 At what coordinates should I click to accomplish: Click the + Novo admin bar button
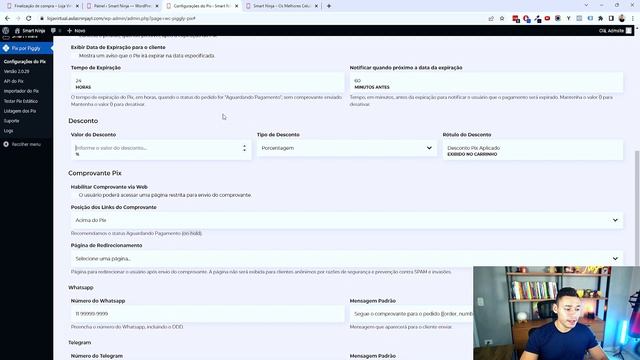(x=76, y=31)
